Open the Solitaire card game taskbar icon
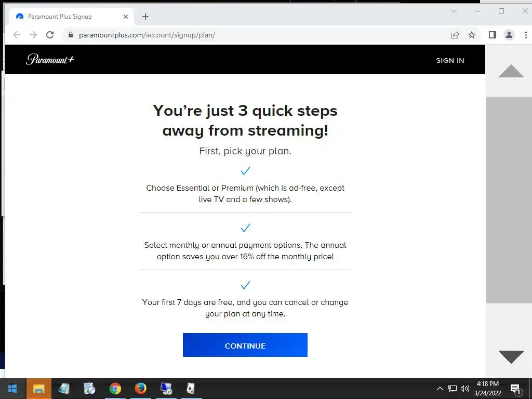The height and width of the screenshot is (399, 532). (x=190, y=389)
